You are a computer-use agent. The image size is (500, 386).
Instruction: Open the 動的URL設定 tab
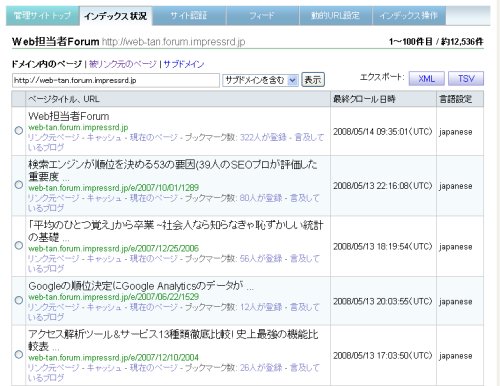335,16
